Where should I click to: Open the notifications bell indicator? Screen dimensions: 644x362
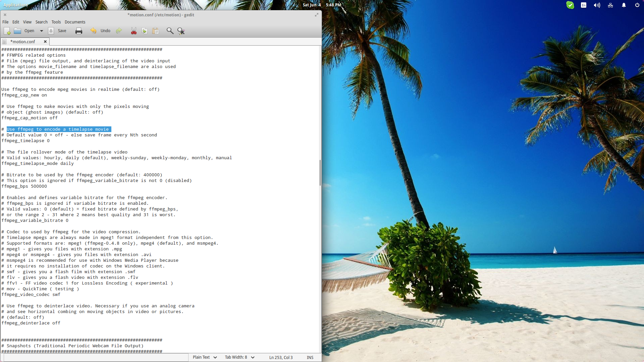pos(624,5)
